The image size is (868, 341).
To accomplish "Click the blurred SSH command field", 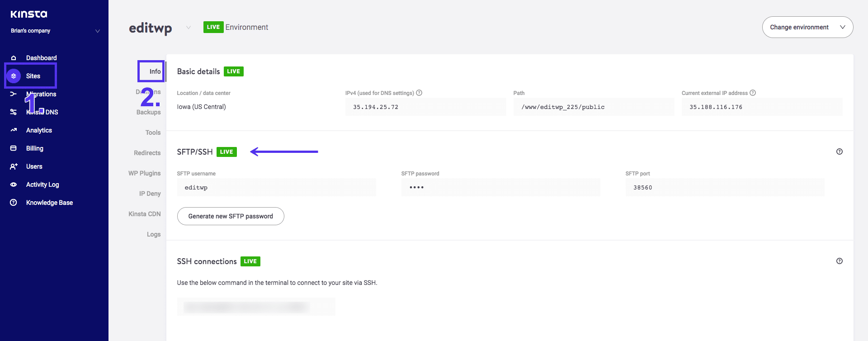I will (x=256, y=307).
